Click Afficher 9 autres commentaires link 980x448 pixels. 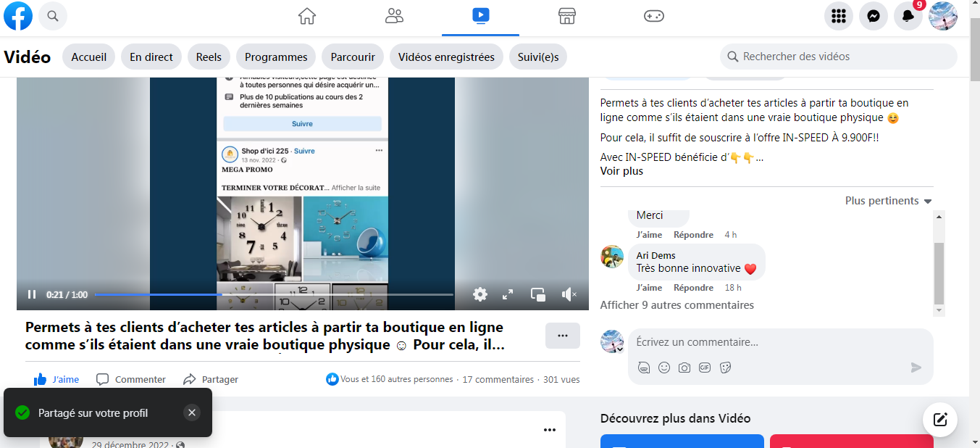[677, 305]
